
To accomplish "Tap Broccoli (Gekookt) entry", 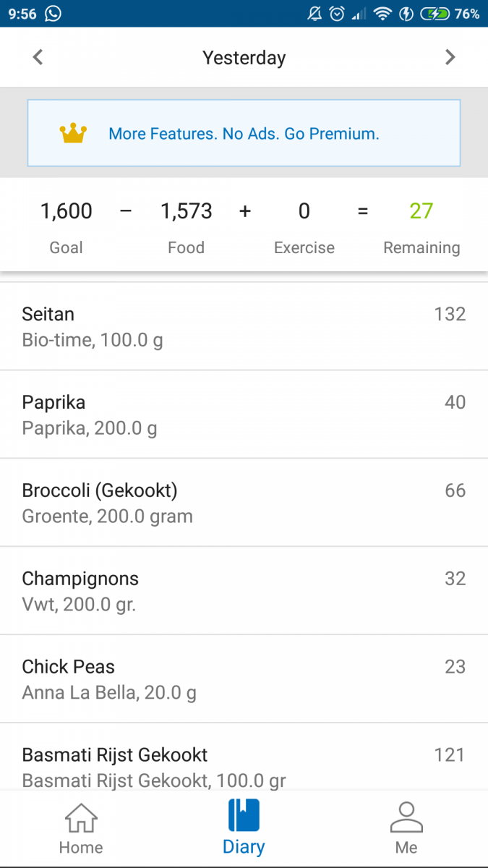I will point(244,502).
